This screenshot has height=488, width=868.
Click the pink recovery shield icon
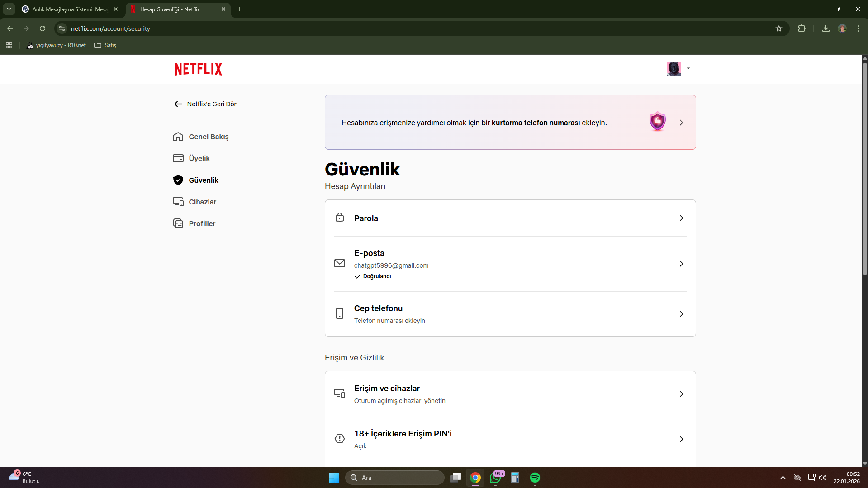pos(657,121)
